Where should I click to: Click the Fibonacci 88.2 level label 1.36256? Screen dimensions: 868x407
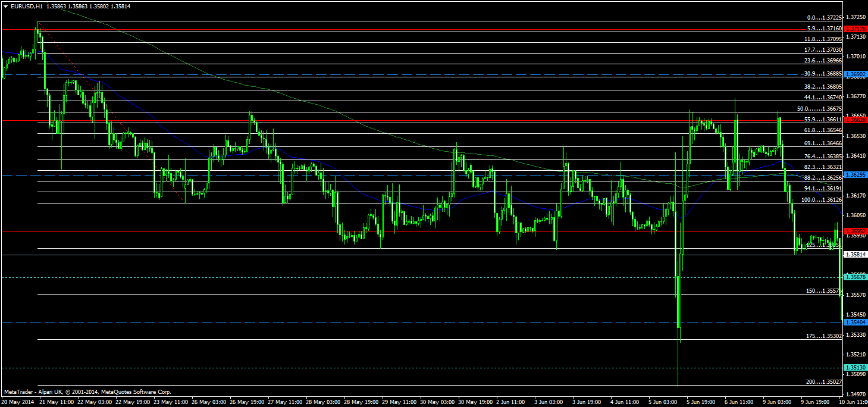pos(823,178)
